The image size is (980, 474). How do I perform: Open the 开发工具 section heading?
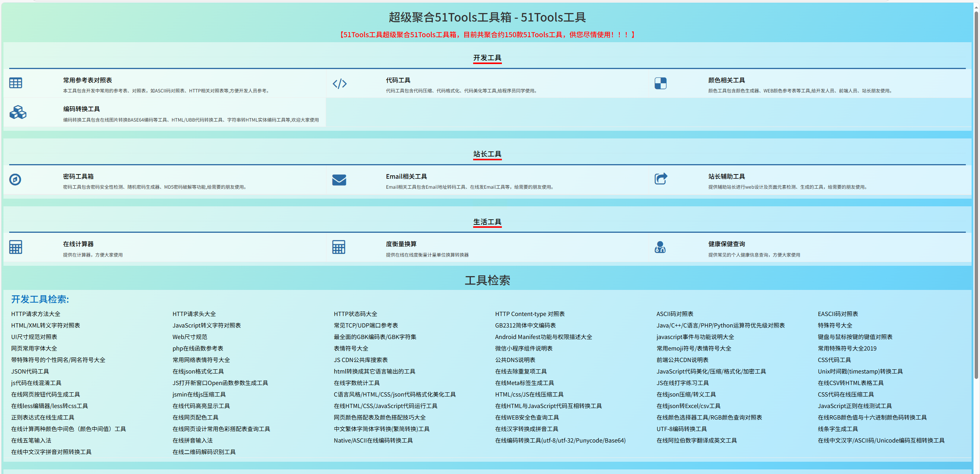[487, 58]
